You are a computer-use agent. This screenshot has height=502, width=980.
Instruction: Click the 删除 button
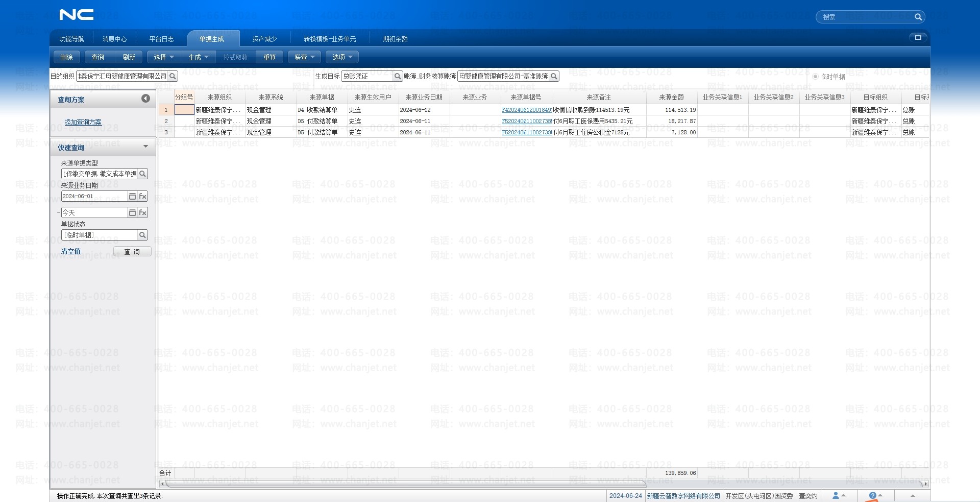coord(67,57)
